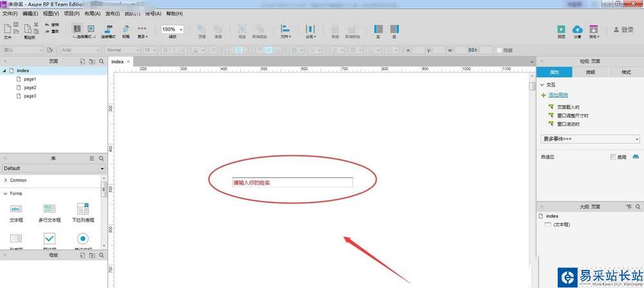
Task: Open the File (文件) menu
Action: [x=10, y=14]
